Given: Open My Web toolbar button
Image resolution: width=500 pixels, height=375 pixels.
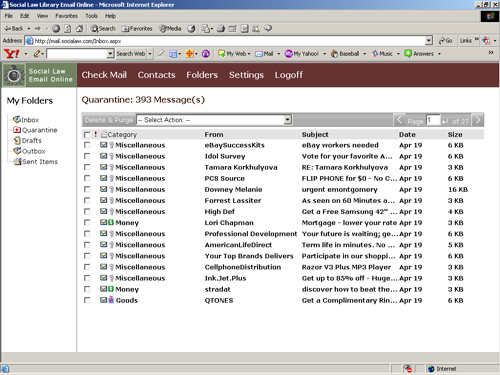Looking at the screenshot, I should point(232,54).
